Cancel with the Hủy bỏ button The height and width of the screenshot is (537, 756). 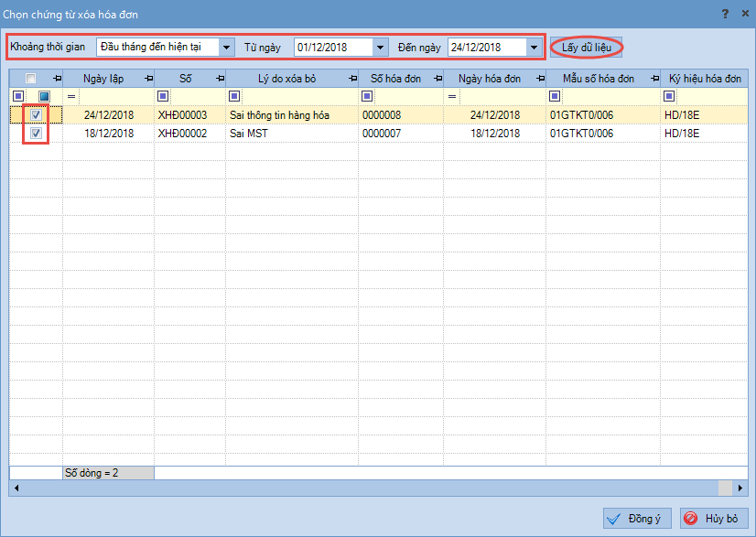[714, 519]
